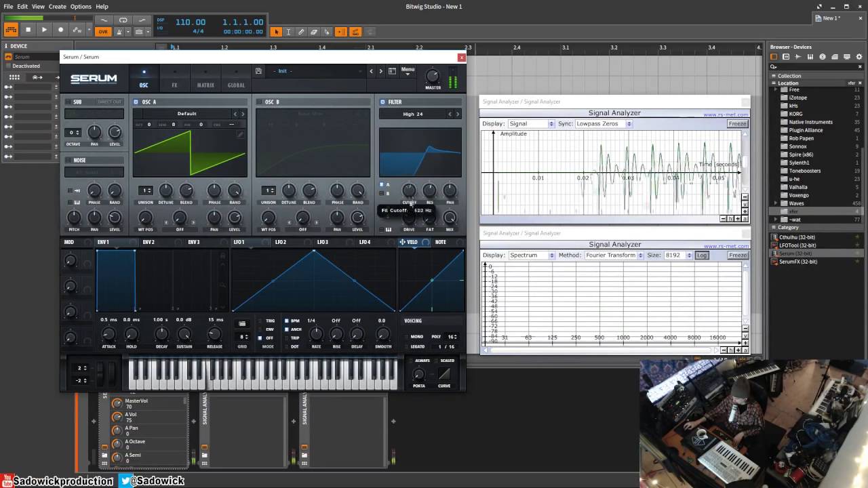Select next filter type arrow
868x488 pixels.
457,114
